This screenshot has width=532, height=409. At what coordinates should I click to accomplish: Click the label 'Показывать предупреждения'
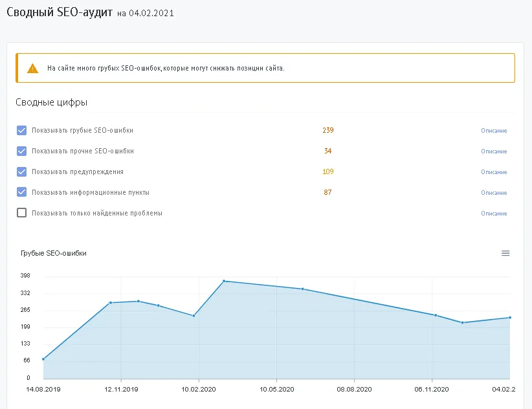[x=78, y=171]
